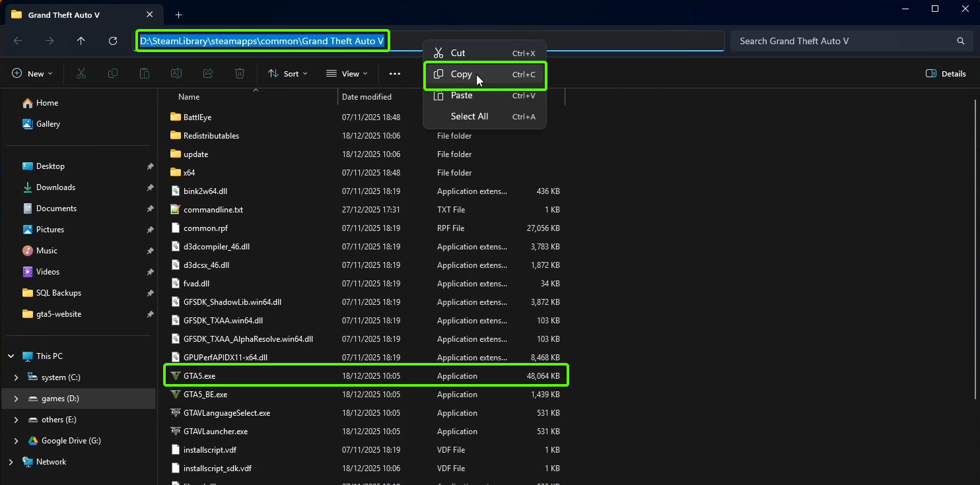Click the address bar path field
The width and height of the screenshot is (980, 485).
pos(431,41)
